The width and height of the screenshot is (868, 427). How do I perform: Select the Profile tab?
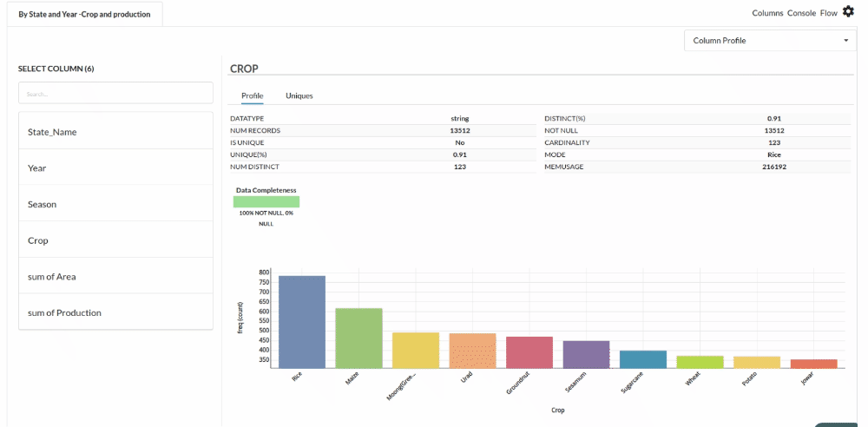[253, 95]
